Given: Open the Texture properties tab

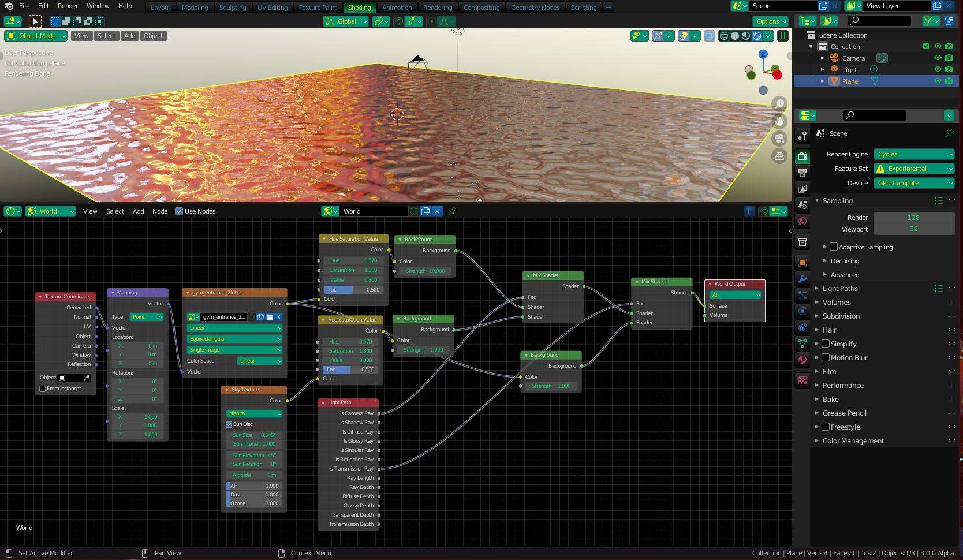Looking at the screenshot, I should (x=802, y=380).
